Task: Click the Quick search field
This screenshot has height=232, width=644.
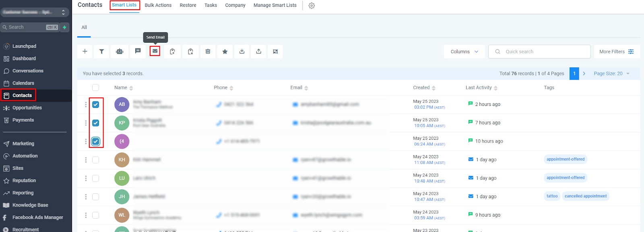Action: [x=539, y=52]
